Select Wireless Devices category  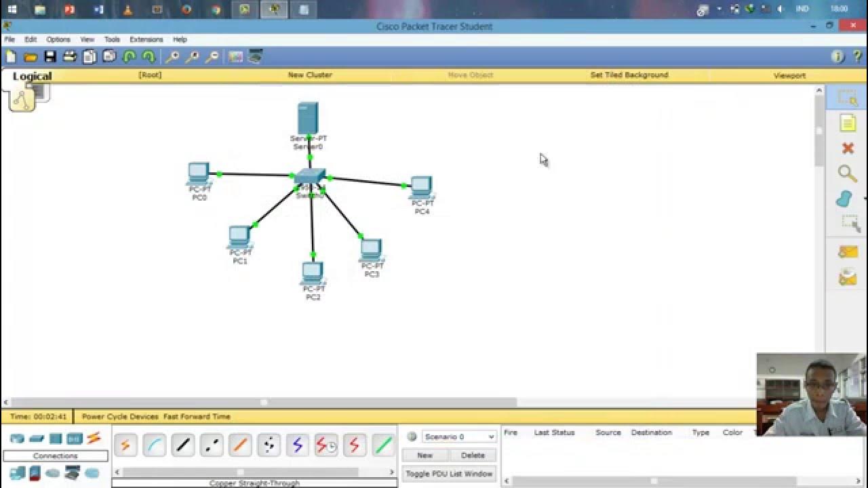pos(75,439)
